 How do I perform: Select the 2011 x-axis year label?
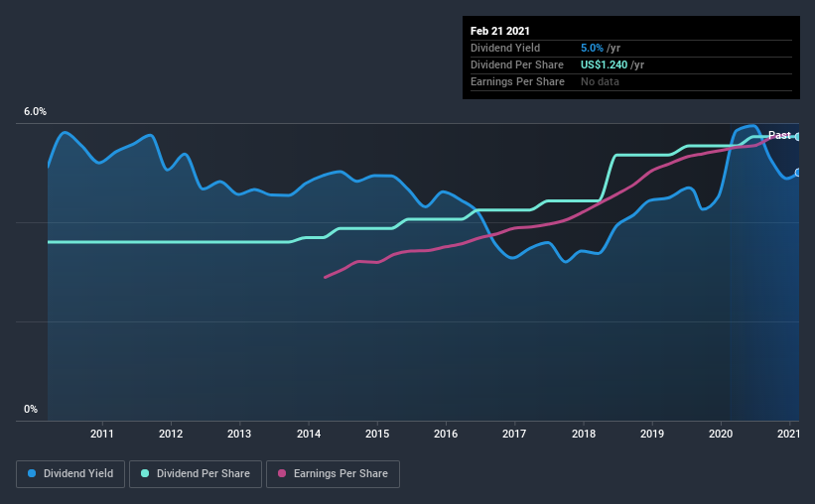[102, 434]
